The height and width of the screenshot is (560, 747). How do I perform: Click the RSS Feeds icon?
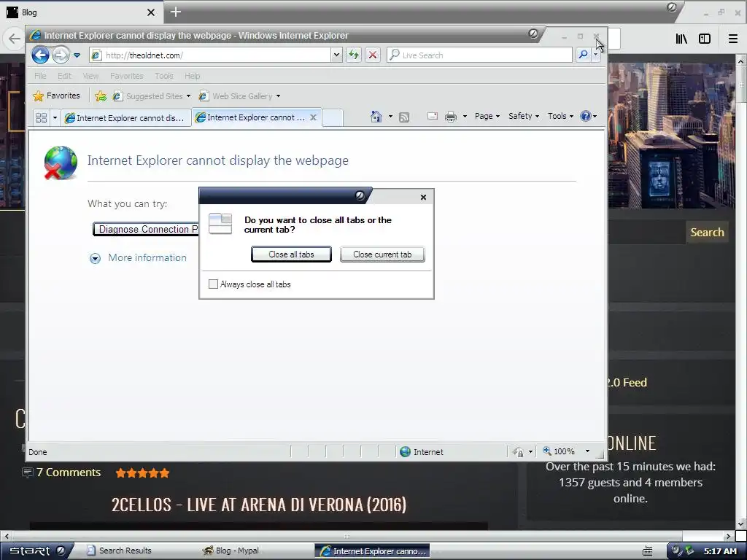pos(404,117)
